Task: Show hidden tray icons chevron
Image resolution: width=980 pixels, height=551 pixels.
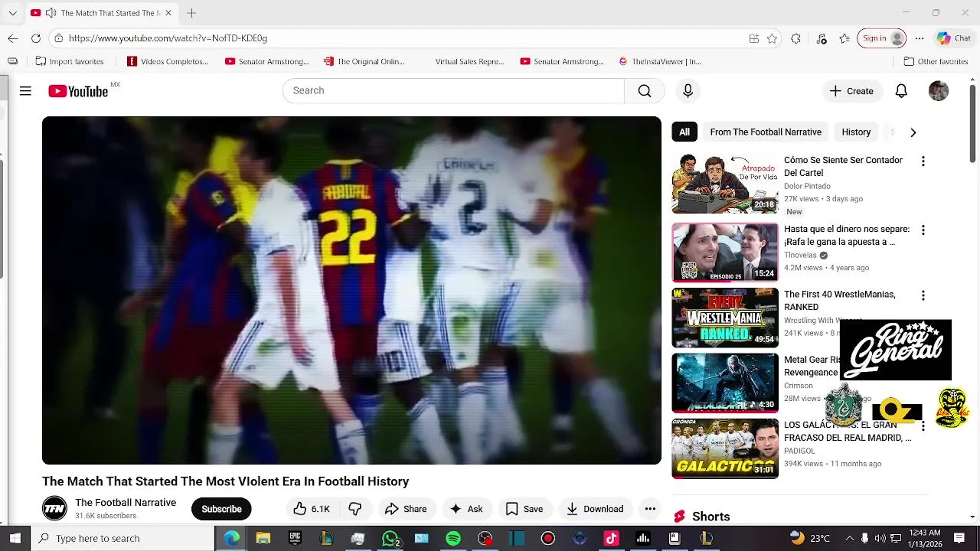Action: pyautogui.click(x=849, y=538)
